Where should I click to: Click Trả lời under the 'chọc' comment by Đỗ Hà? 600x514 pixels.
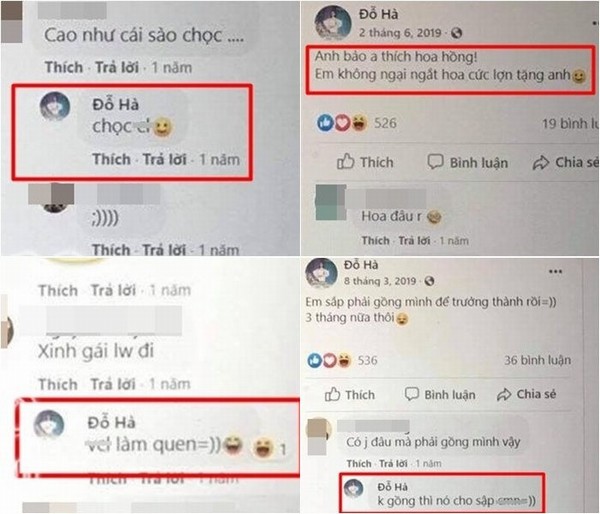pyautogui.click(x=165, y=159)
